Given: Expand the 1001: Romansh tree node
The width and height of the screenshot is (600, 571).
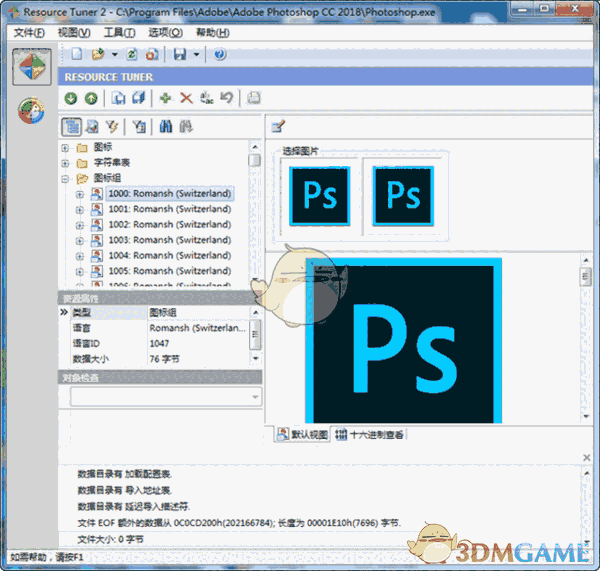Looking at the screenshot, I should click(80, 210).
